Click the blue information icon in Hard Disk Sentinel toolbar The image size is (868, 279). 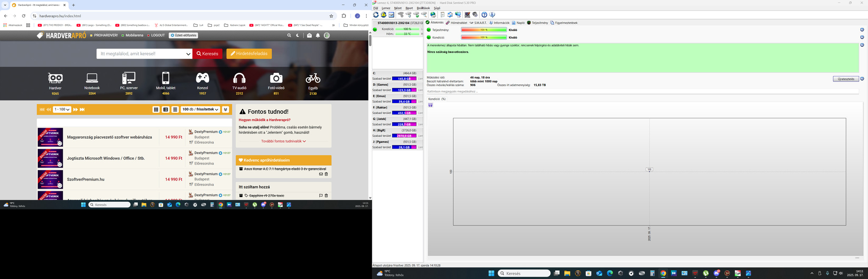pos(492,15)
